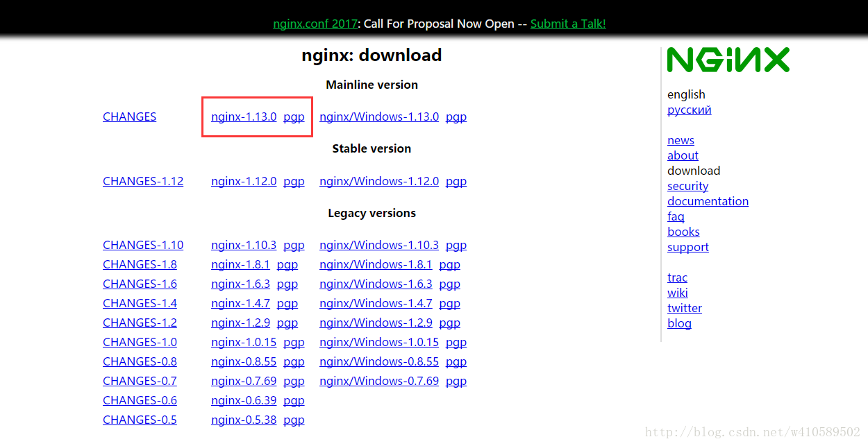The width and height of the screenshot is (868, 446).
Task: Open the pgp link beside nginx-1.4.7
Action: coord(287,304)
